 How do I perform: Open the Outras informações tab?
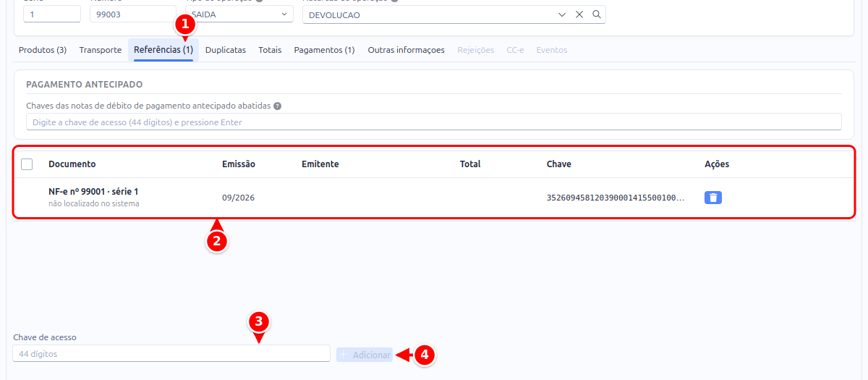[407, 50]
